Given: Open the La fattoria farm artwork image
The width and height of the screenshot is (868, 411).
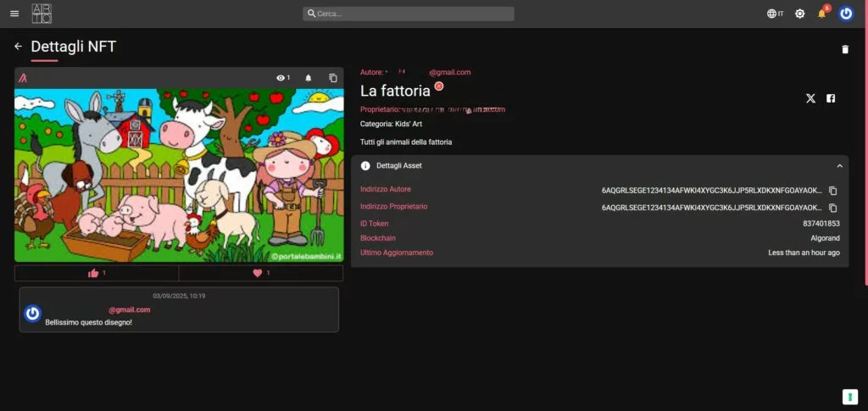Looking at the screenshot, I should pyautogui.click(x=179, y=175).
